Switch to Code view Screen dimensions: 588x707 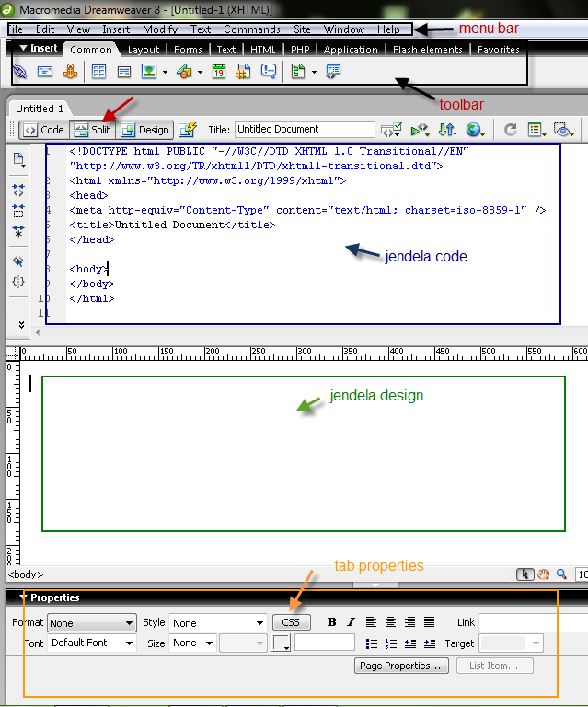(44, 130)
